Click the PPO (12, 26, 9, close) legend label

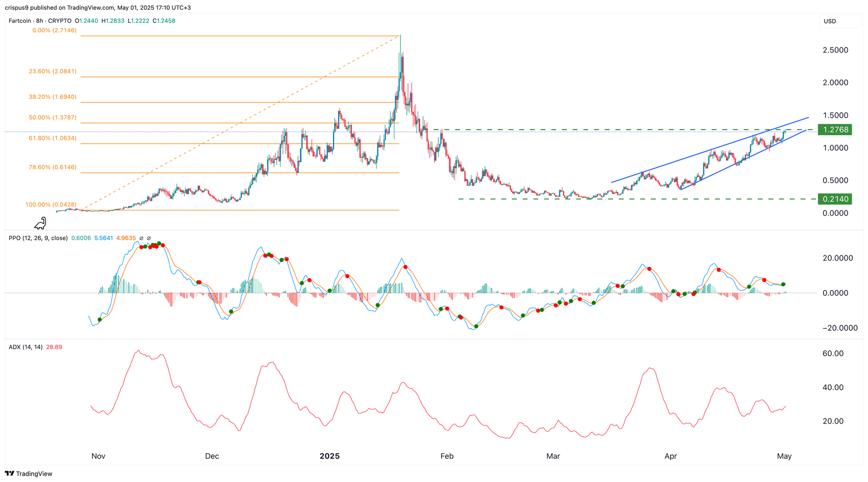pyautogui.click(x=38, y=238)
